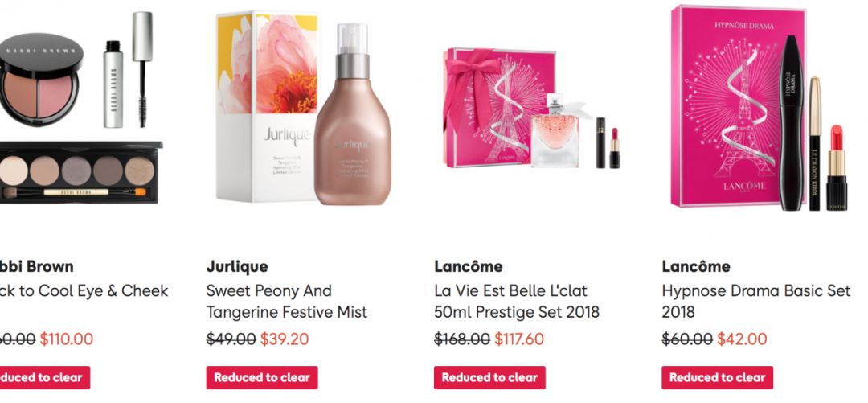Click the $42.00 sale price
This screenshot has width=868, height=403.
(x=742, y=339)
